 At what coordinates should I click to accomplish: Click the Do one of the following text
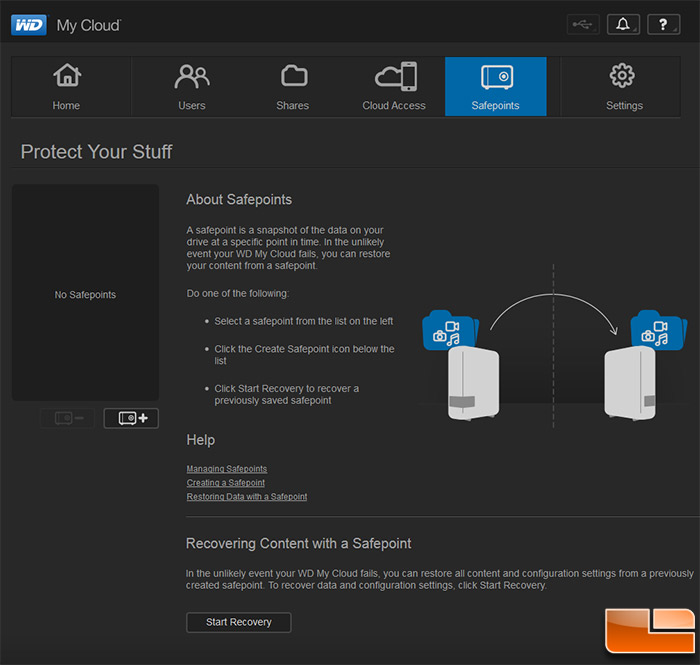238,294
